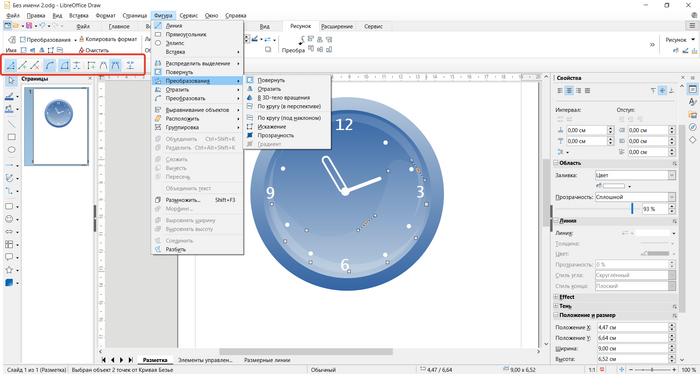Select the arrow Select tool in left toolbar
The height and width of the screenshot is (374, 700).
pos(12,80)
